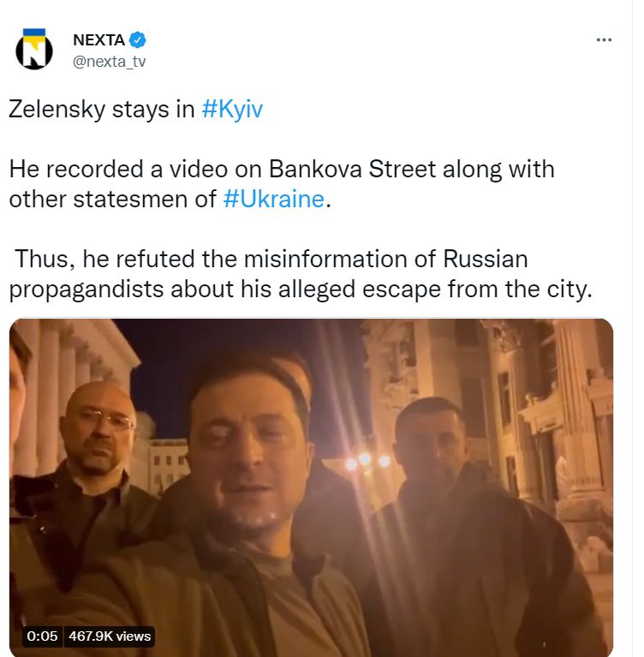Click the 'Zelensky stays in' tweet line
Image resolution: width=644 pixels, height=657 pixels.
point(101,110)
